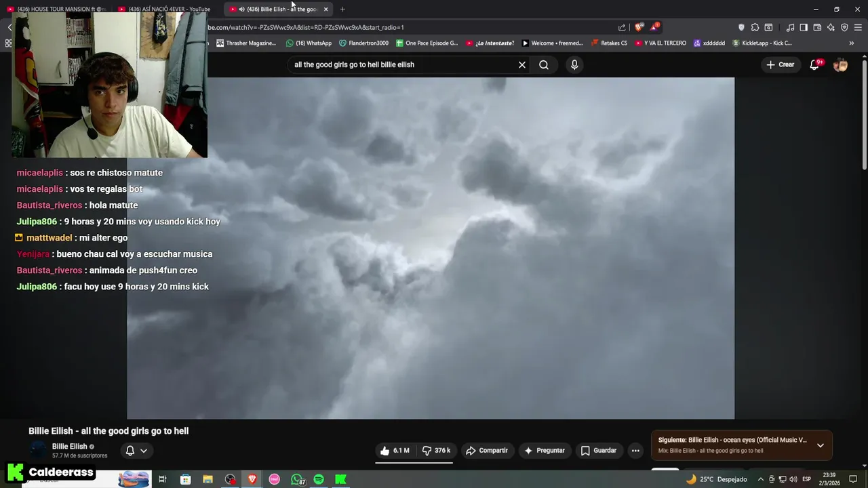Open the VPN shield icon in toolbar
The height and width of the screenshot is (488, 868).
(844, 28)
